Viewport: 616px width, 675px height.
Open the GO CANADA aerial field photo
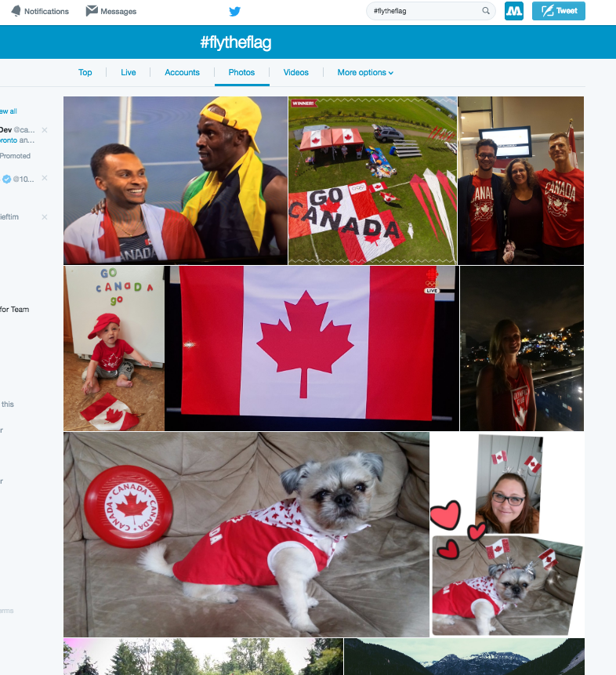coord(372,180)
